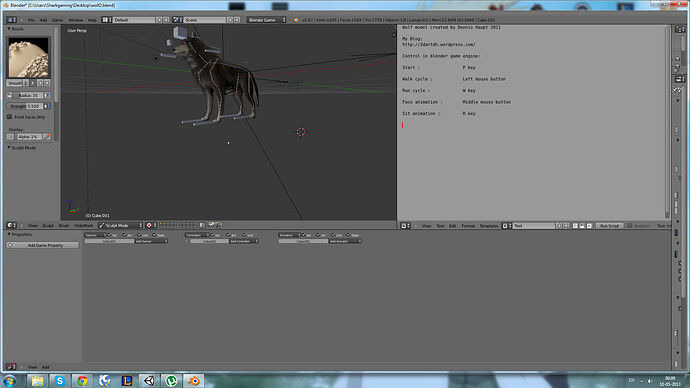Click the Alpha overlay brush icon

click(46, 137)
